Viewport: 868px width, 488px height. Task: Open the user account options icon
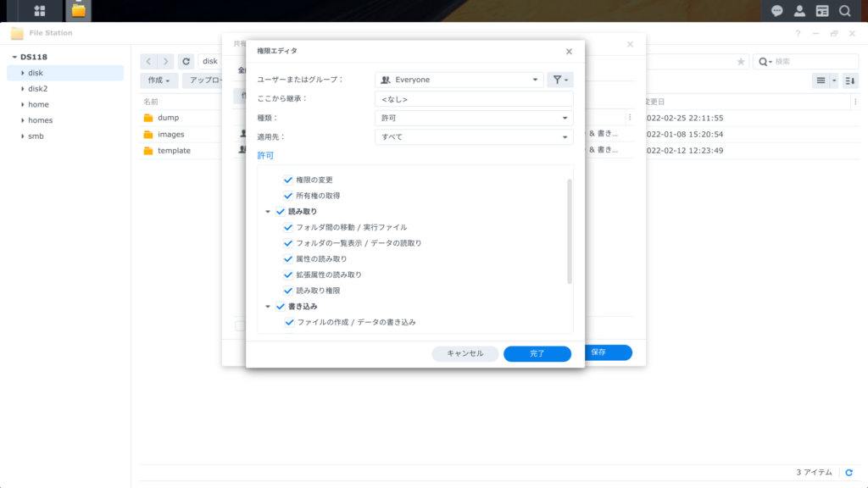(x=799, y=11)
